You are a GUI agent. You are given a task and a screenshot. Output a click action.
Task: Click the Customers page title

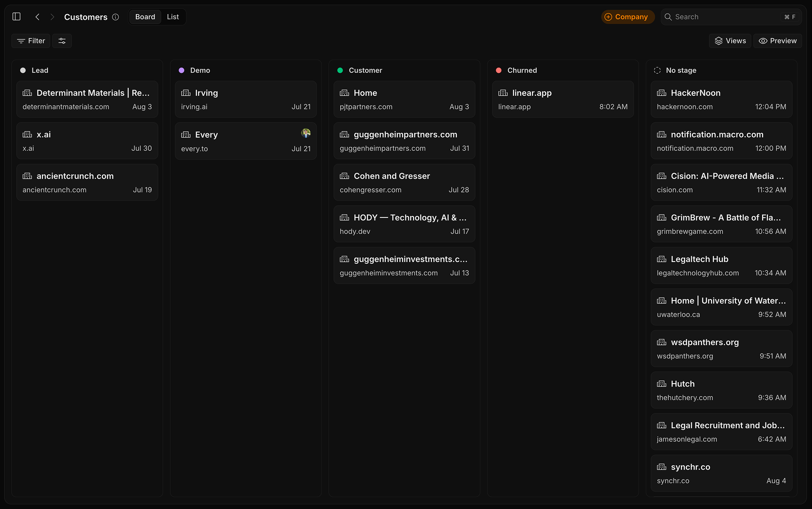tap(86, 17)
